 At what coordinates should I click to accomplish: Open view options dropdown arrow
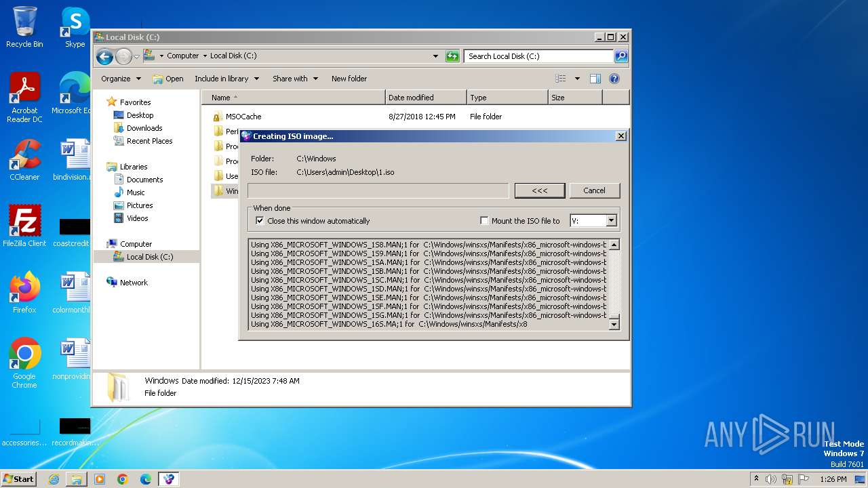tap(577, 79)
